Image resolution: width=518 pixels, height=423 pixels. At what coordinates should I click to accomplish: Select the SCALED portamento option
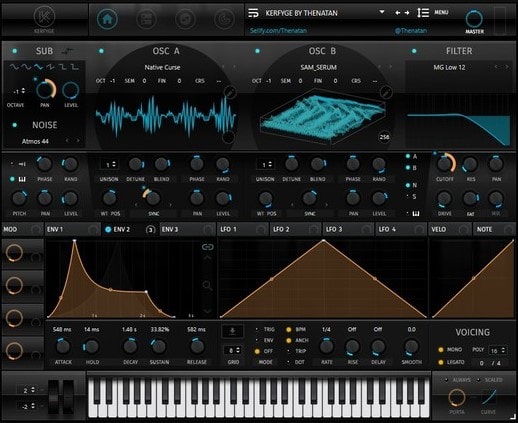coord(478,380)
